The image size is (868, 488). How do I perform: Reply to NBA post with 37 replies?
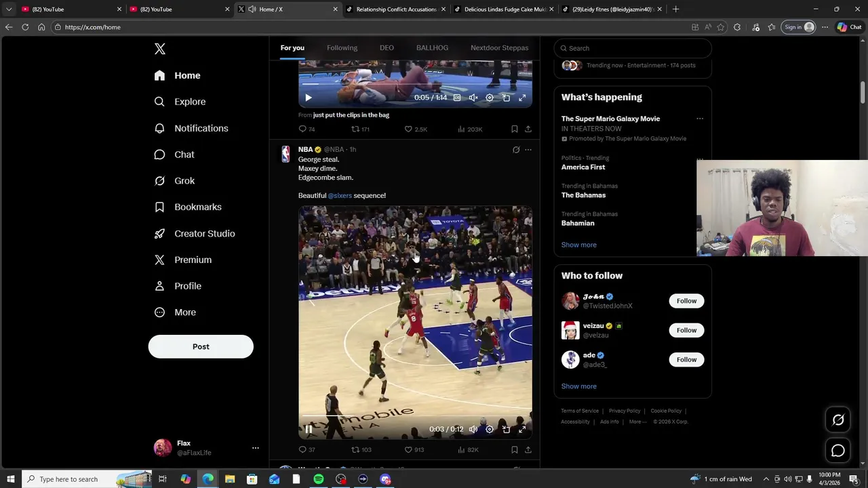[307, 449]
